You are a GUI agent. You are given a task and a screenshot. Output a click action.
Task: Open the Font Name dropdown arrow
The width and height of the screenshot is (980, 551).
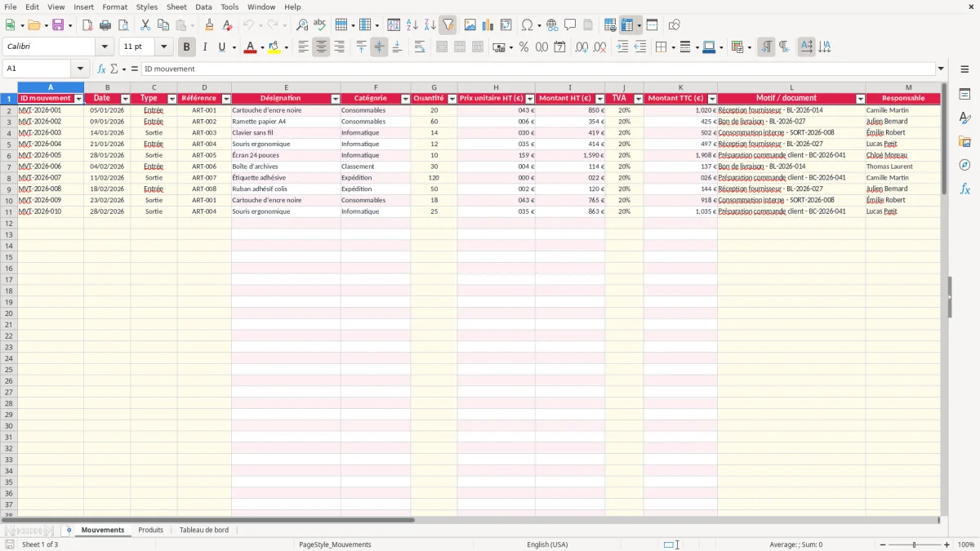tap(105, 47)
